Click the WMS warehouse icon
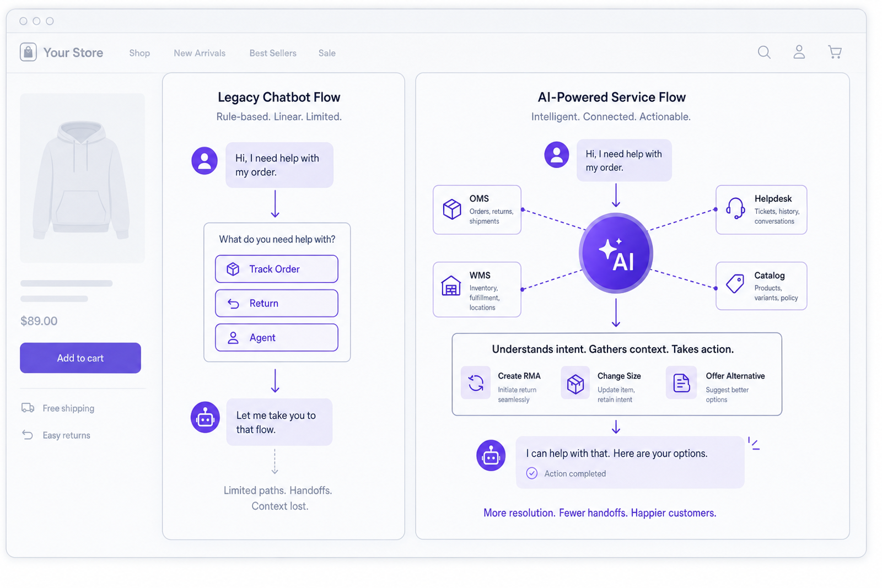Screen dimensions: 882x588 coord(451,285)
